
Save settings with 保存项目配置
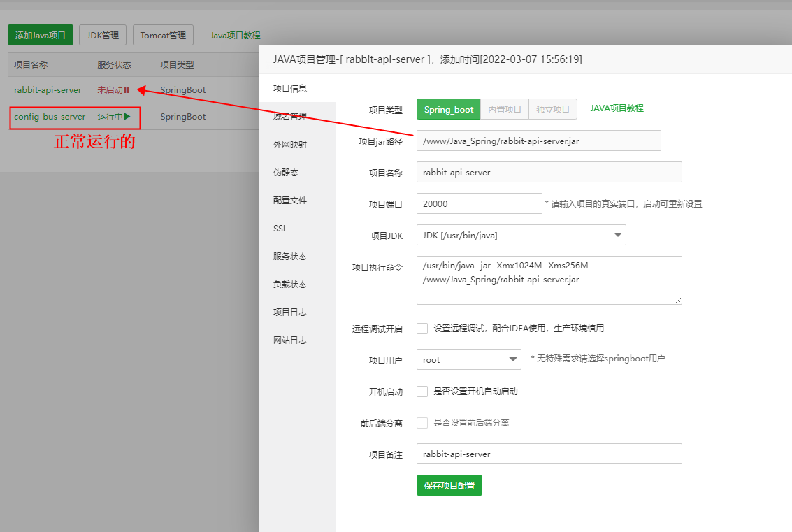tap(449, 485)
